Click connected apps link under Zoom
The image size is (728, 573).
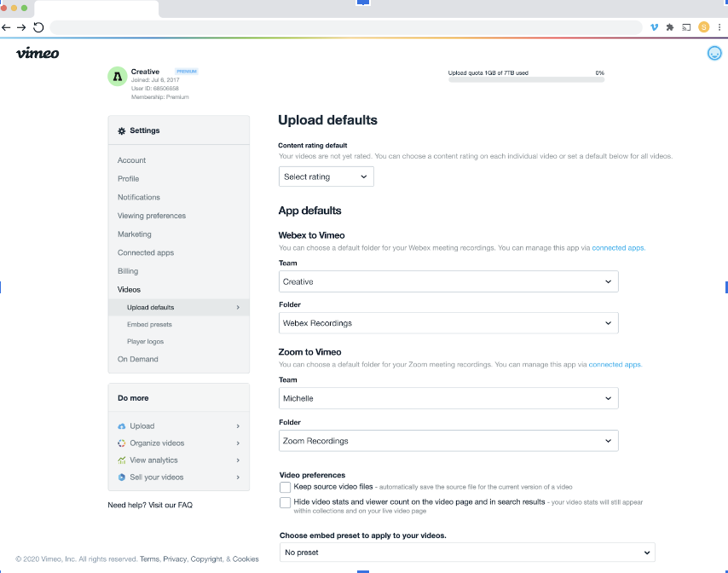(x=615, y=364)
